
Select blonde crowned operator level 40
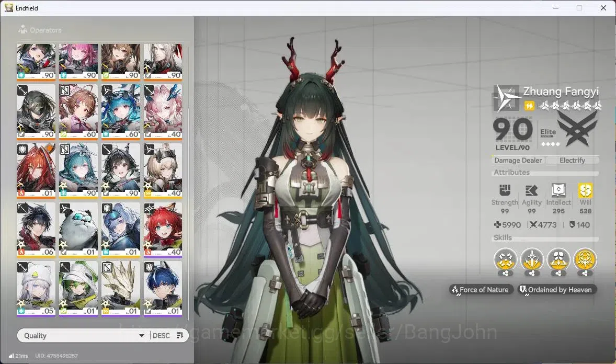pos(163,170)
